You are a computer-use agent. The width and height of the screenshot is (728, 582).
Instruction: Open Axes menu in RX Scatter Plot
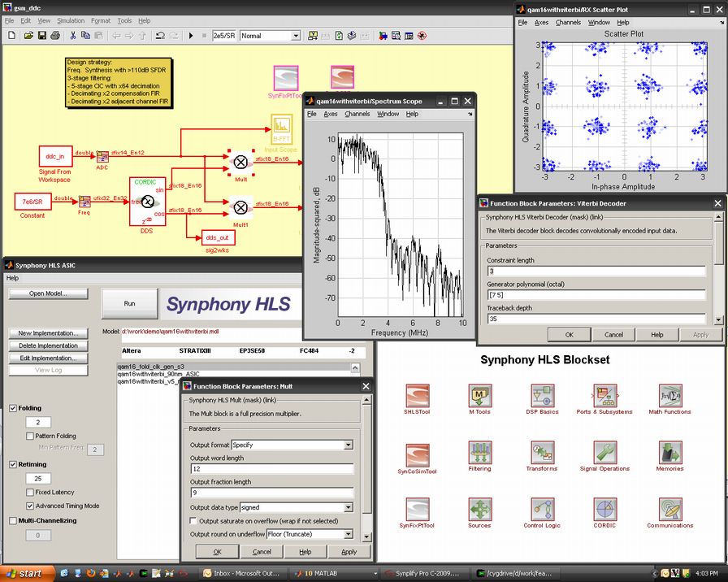tap(541, 22)
